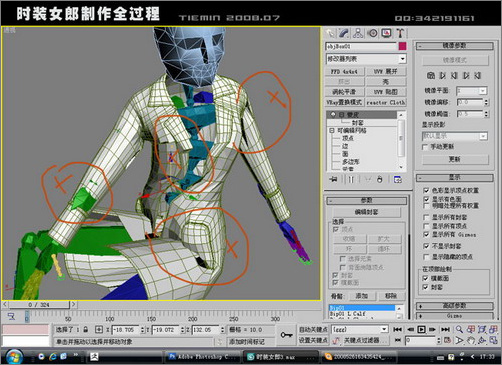Click the key icon set keys button
The width and height of the screenshot is (502, 365).
coord(286,335)
